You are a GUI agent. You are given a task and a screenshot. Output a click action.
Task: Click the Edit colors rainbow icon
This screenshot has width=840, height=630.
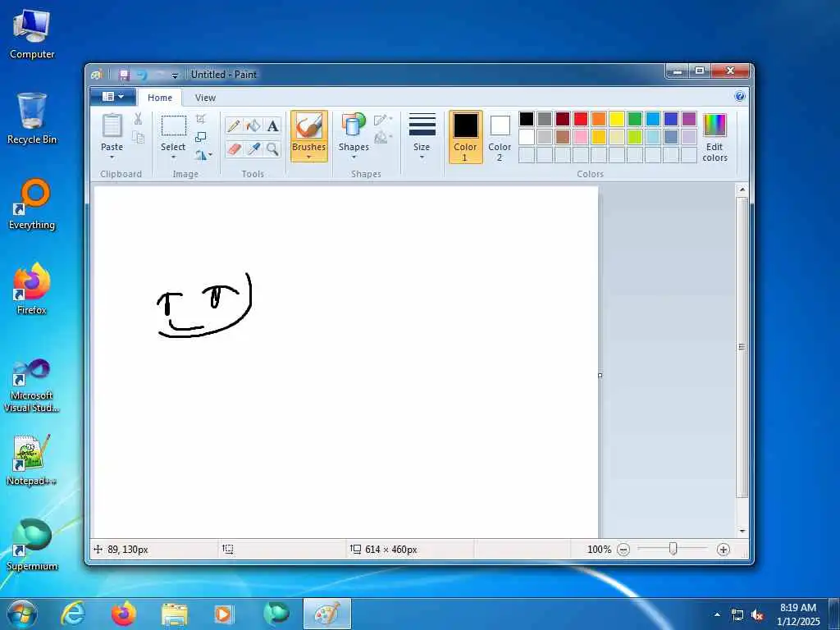[x=714, y=125]
